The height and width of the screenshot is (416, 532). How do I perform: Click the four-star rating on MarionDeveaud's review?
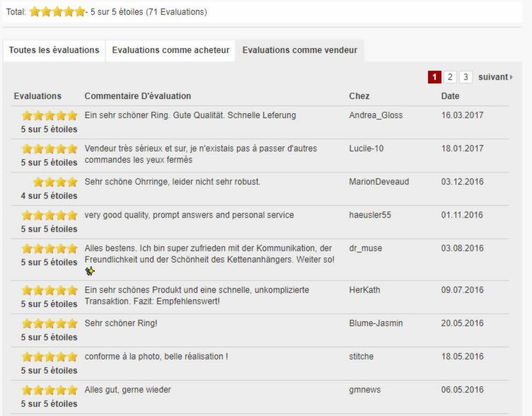pyautogui.click(x=54, y=182)
